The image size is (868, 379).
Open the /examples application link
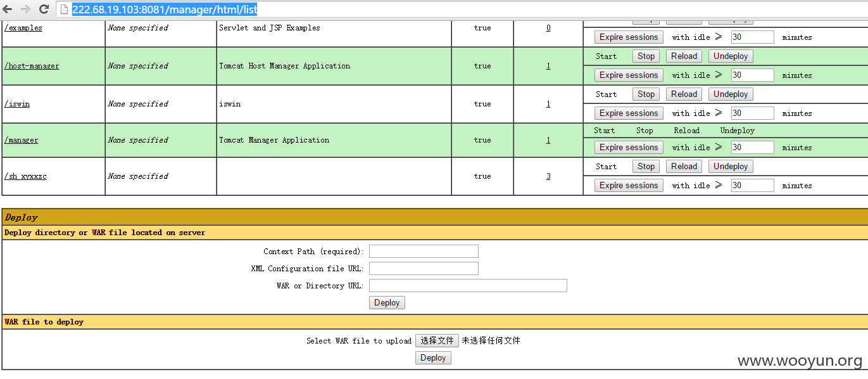click(23, 28)
